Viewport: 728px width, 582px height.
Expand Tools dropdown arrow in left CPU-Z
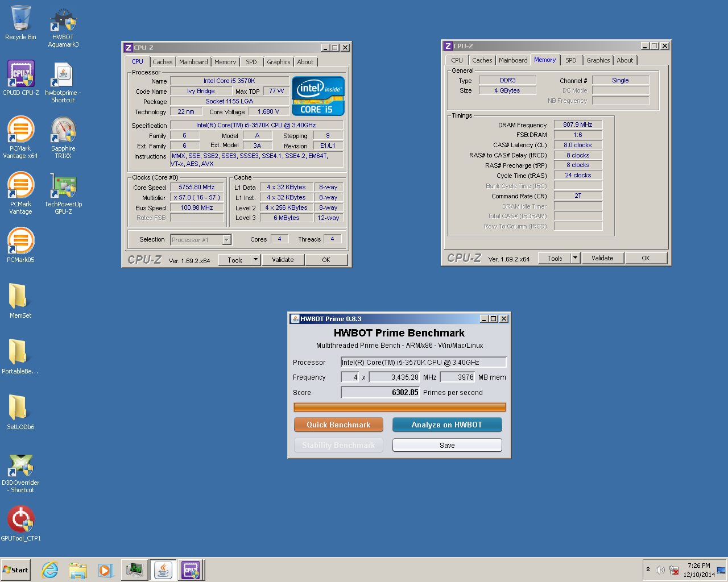[x=256, y=260]
